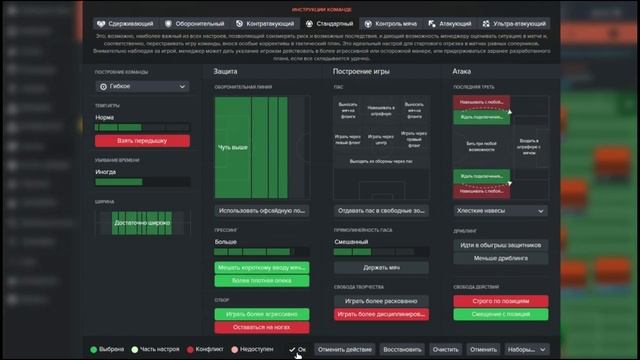Toggle Играть более дисциплинированно
The width and height of the screenshot is (640, 360).
pyautogui.click(x=381, y=314)
